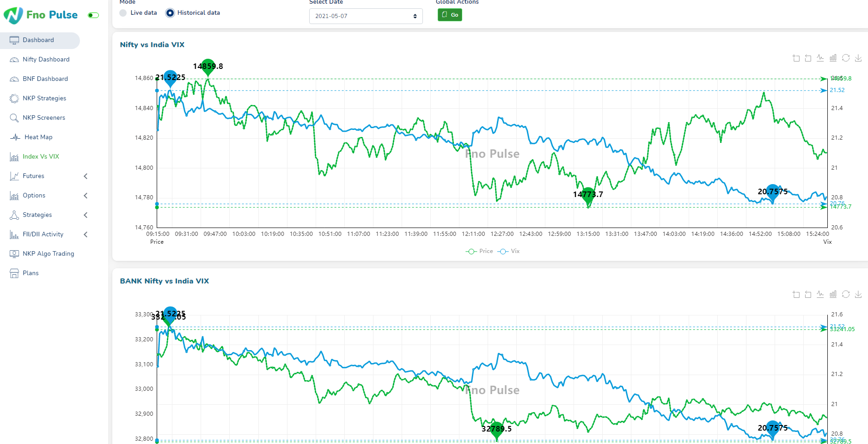Click the Dashboard monitor icon
Viewport: 868px width, 444px height.
[x=14, y=40]
